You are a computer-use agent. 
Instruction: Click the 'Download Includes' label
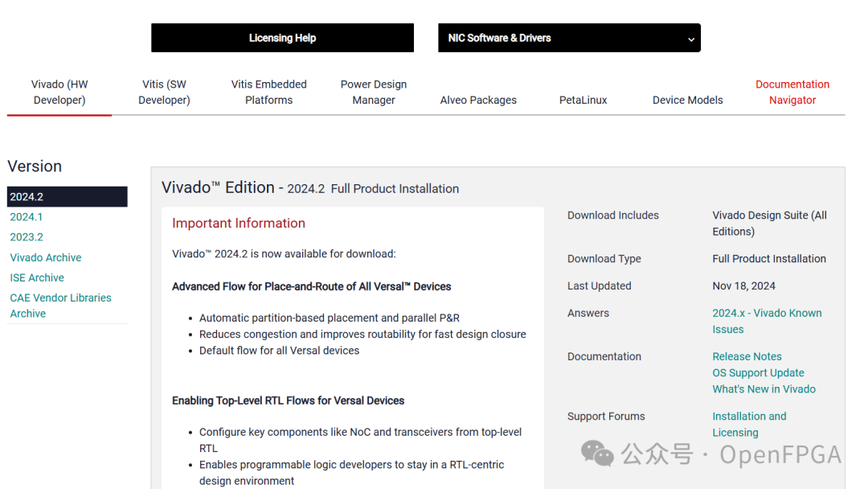tap(612, 215)
